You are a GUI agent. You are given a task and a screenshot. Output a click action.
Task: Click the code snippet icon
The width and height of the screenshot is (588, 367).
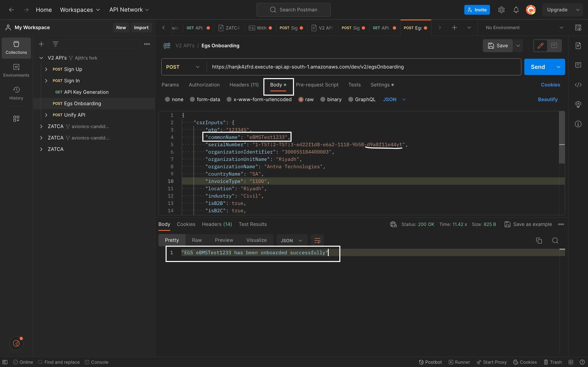coord(578,85)
